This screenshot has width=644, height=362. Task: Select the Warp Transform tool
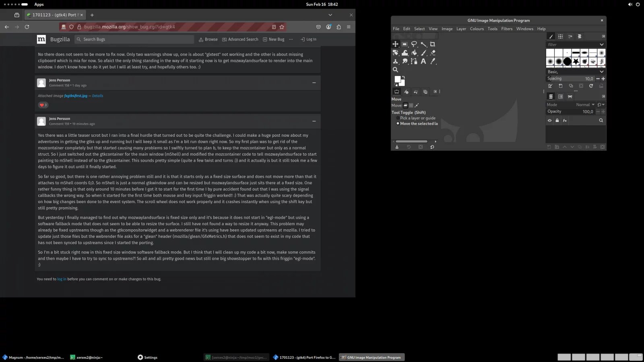click(x=405, y=53)
